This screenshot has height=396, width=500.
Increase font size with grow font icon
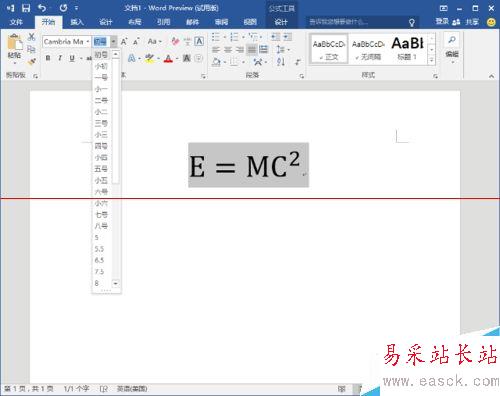(x=124, y=42)
